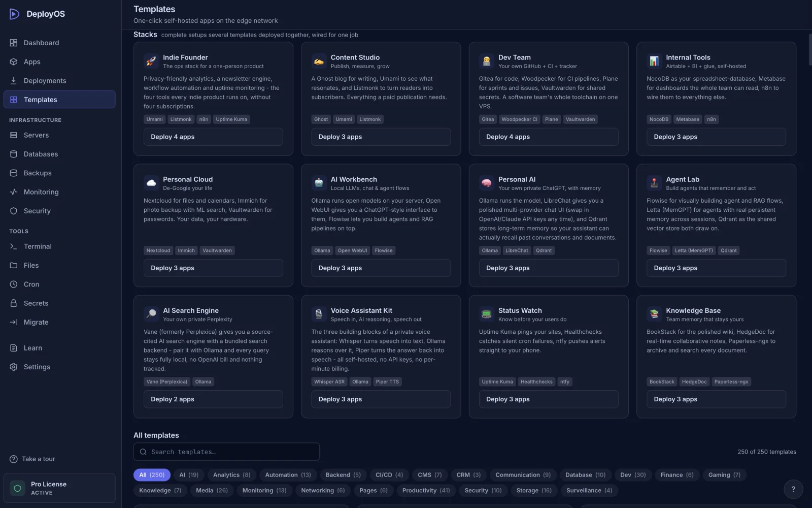812x508 pixels.
Task: Deploy the AI Workbench stack
Action: coord(381,268)
